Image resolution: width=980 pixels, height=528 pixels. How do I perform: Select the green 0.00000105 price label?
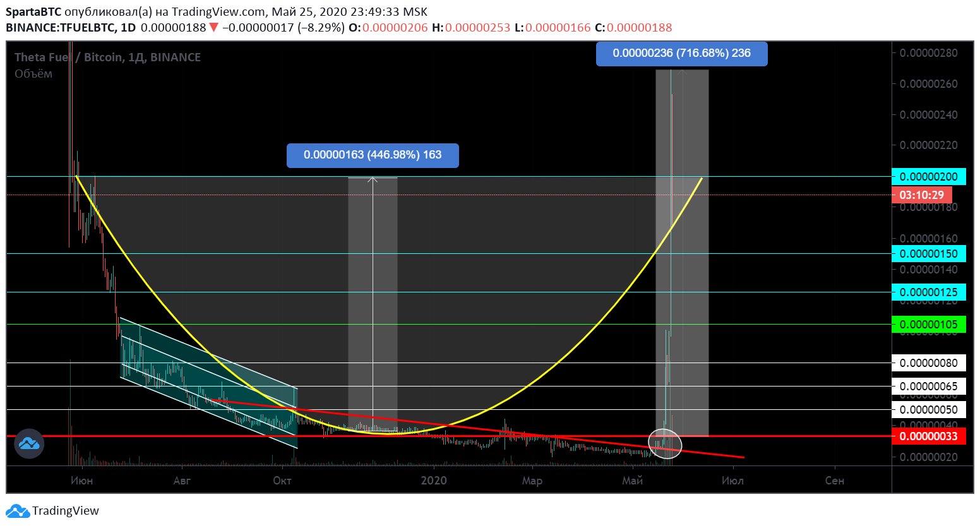click(929, 325)
